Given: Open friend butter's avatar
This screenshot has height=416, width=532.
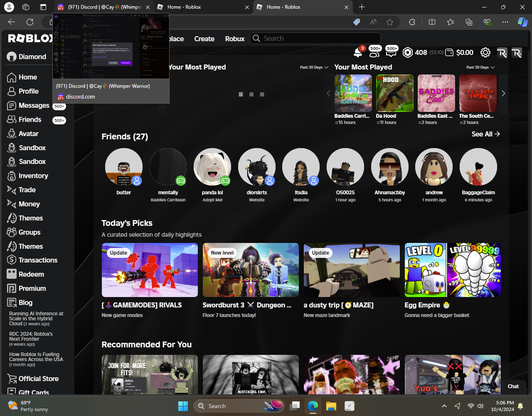Looking at the screenshot, I should tap(124, 167).
